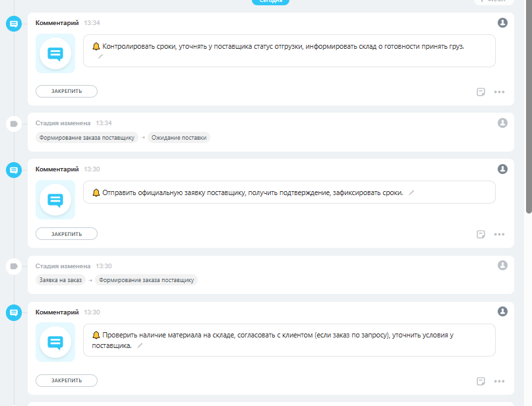532x406 pixels.
Task: Click the 'Заявка на заказ' stage label
Action: coord(61,280)
